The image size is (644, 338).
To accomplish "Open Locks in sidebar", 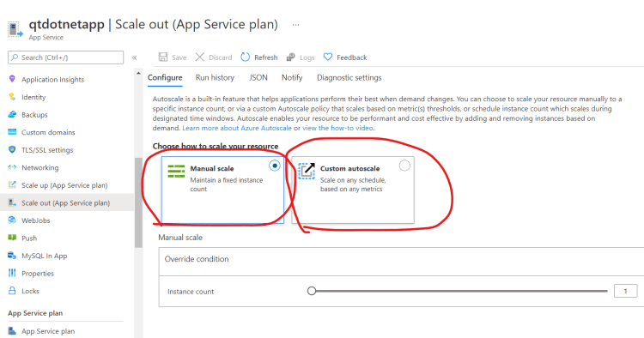I will click(x=30, y=291).
